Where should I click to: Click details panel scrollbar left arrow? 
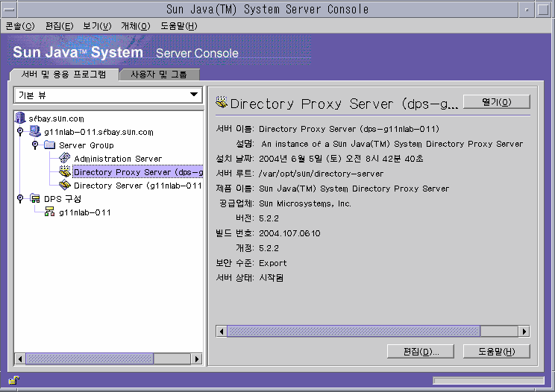222,331
